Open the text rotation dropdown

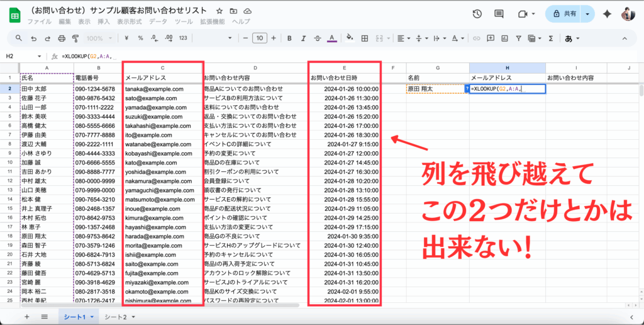point(458,38)
